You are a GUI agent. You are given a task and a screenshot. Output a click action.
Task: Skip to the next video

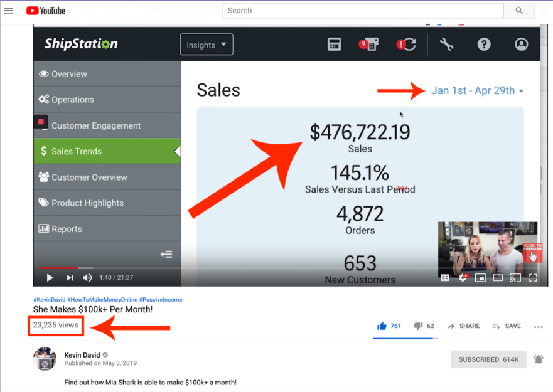[70, 278]
